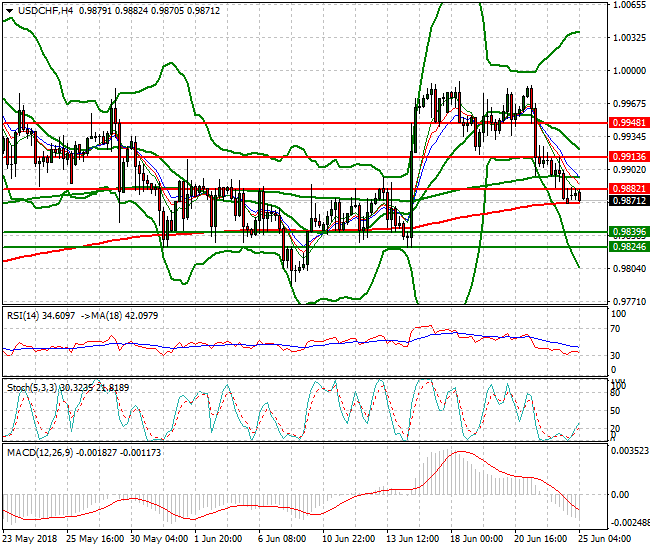
Task: Select the RSI scale level 70
Action: [616, 329]
